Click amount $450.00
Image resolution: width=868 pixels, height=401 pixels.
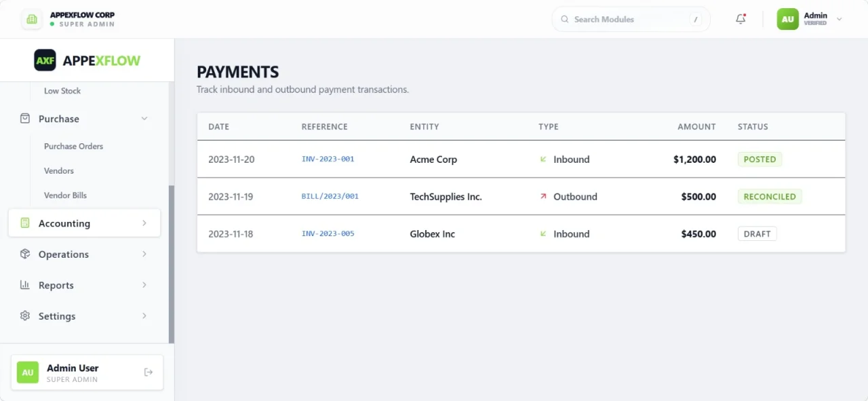[x=698, y=234]
